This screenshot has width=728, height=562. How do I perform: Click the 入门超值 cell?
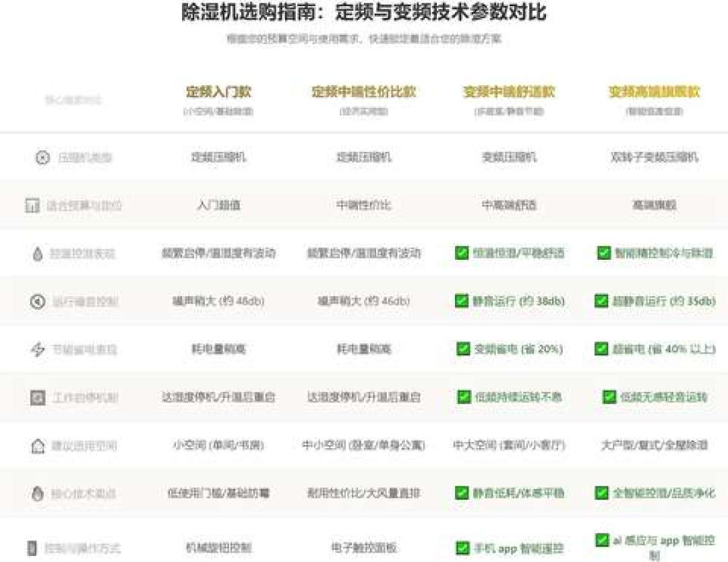(x=218, y=205)
